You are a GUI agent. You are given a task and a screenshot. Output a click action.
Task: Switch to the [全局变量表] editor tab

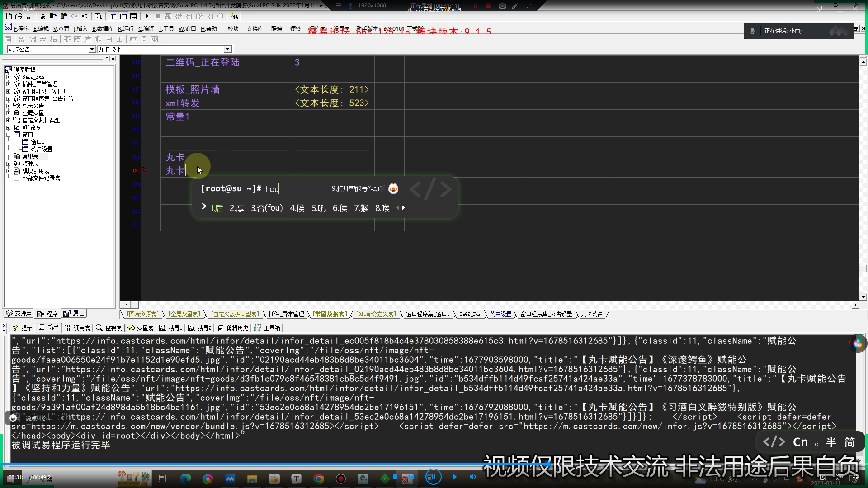184,314
